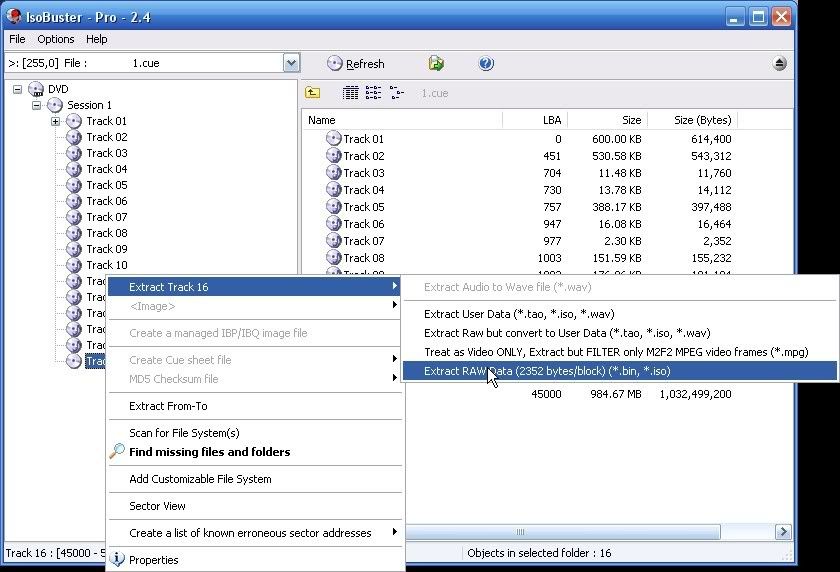Open the File menu

click(17, 39)
